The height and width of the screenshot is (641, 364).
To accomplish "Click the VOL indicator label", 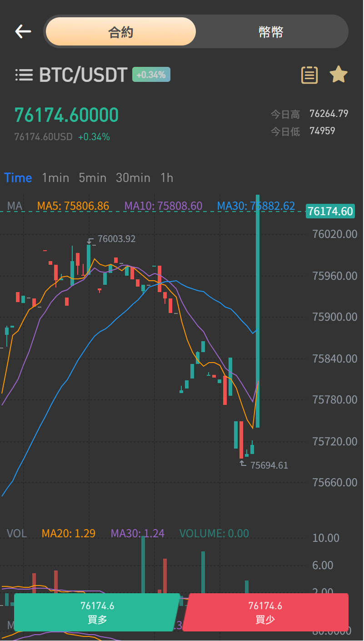I will pos(17,534).
